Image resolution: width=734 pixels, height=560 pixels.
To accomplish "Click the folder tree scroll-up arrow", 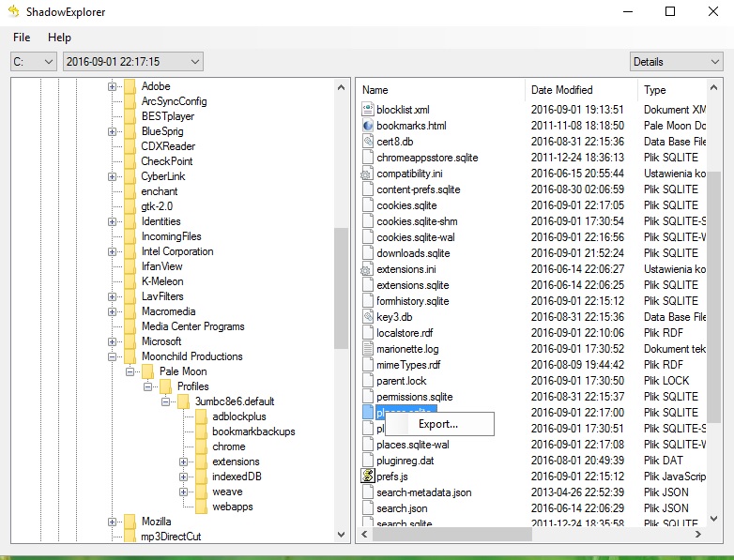I will pyautogui.click(x=341, y=87).
